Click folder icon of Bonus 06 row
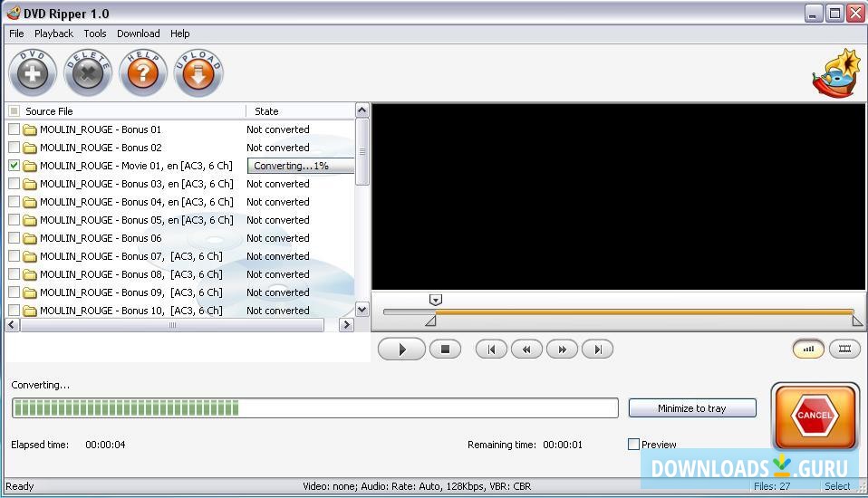This screenshot has width=868, height=498. pos(30,238)
